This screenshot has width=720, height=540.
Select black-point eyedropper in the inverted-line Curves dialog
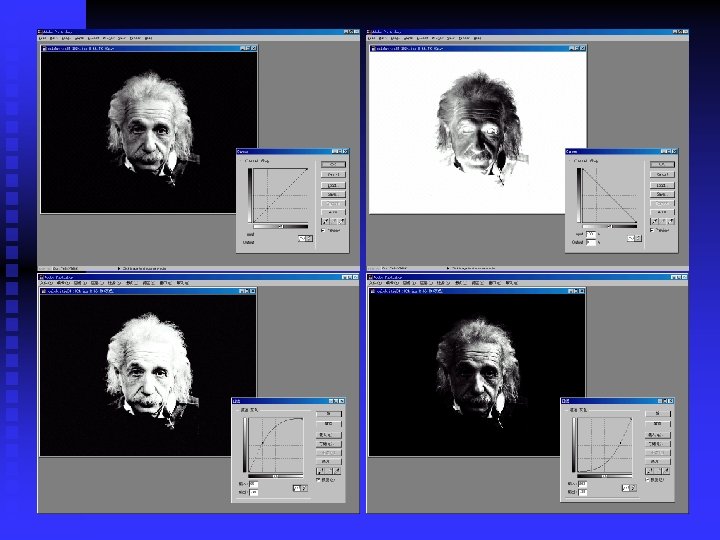click(654, 221)
